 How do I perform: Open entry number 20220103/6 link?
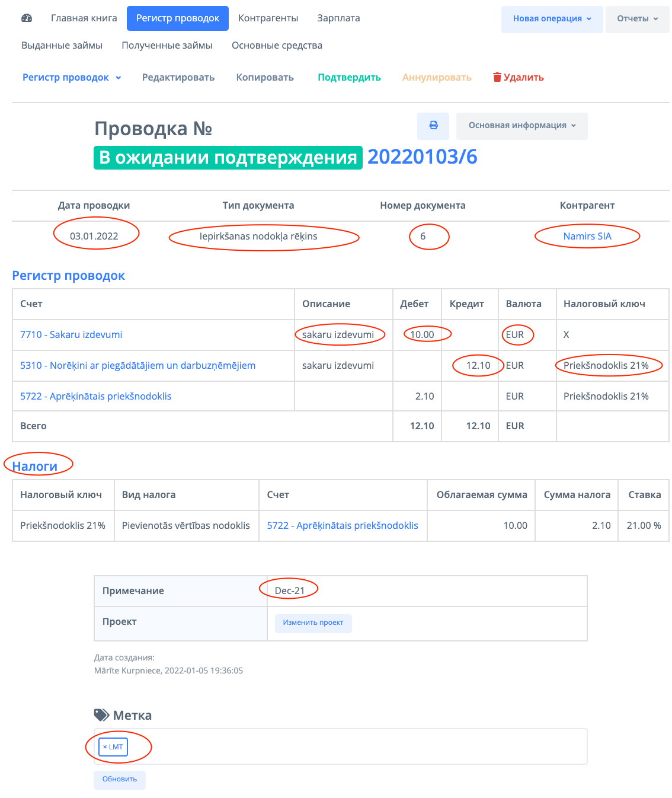point(422,157)
